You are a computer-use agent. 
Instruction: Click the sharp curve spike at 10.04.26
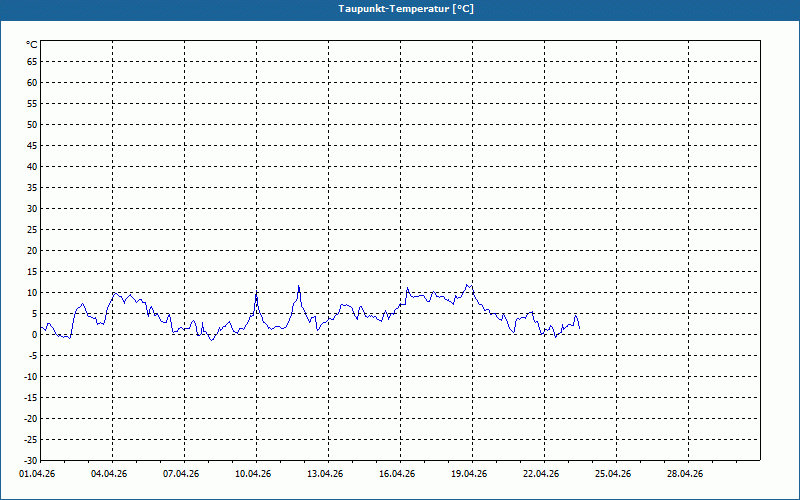coord(256,292)
